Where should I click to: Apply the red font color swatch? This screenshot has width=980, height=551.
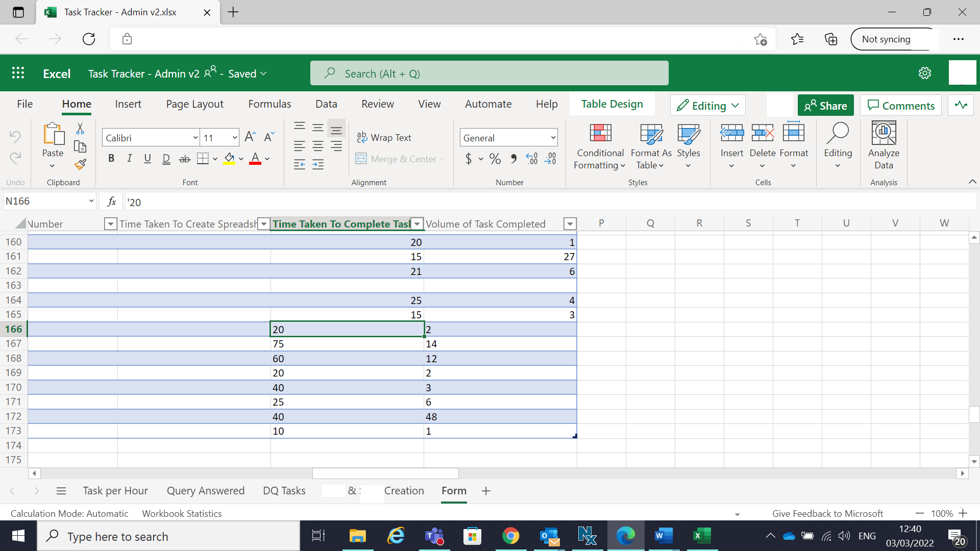click(255, 159)
